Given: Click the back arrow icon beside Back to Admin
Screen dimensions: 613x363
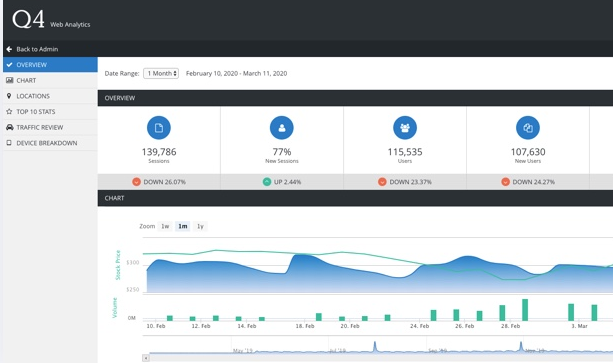Looking at the screenshot, I should [x=9, y=49].
